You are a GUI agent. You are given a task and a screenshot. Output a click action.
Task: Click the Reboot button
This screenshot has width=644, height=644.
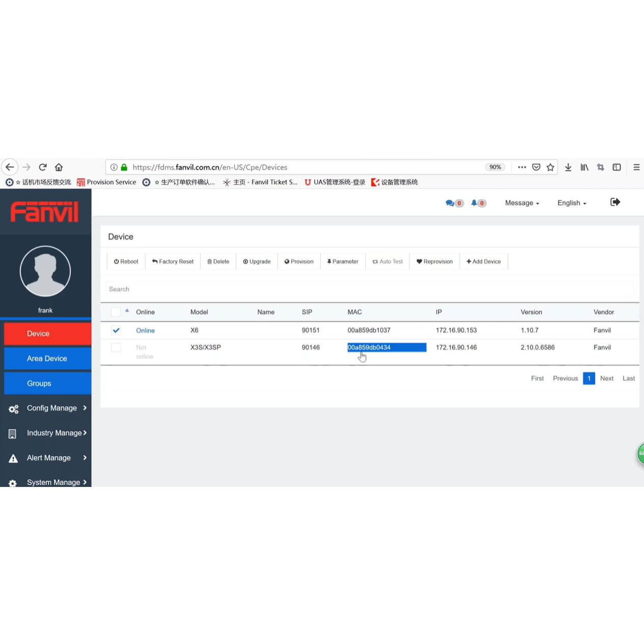pyautogui.click(x=126, y=262)
